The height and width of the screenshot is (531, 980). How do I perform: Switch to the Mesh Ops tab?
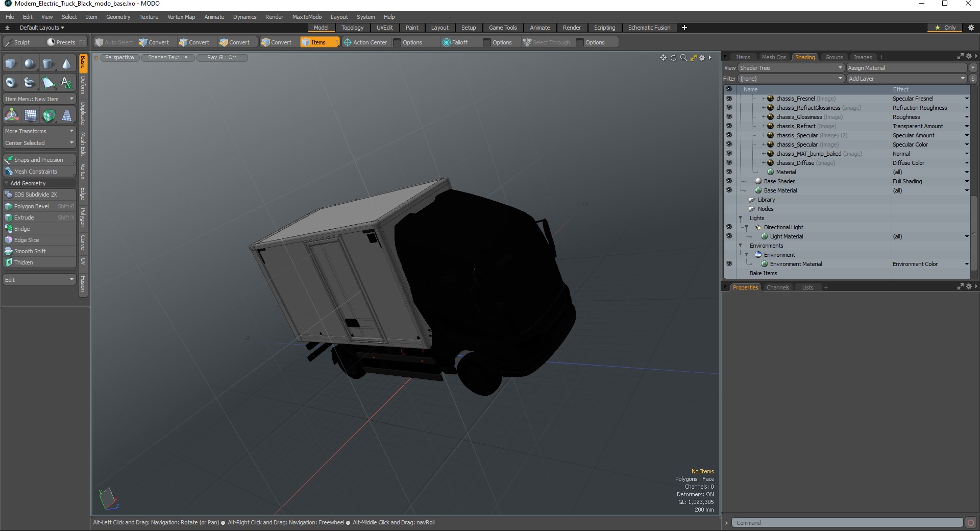(x=774, y=57)
